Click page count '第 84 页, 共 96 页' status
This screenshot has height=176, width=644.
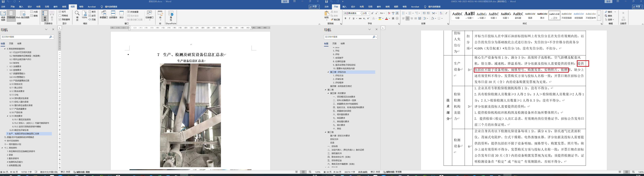click(9, 172)
